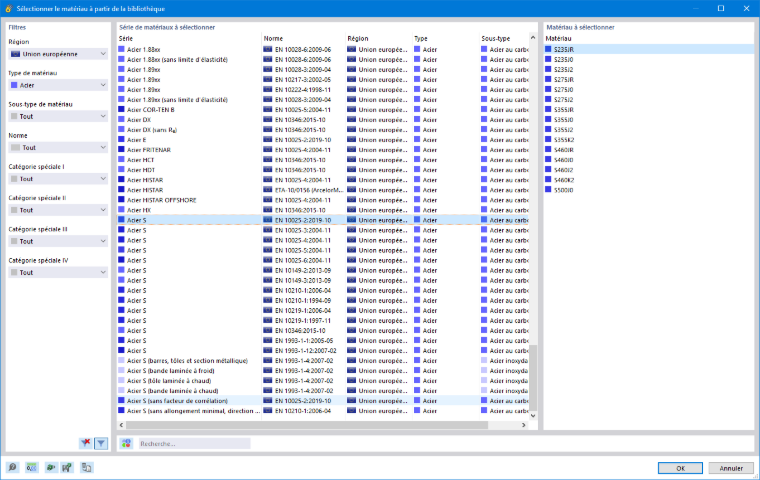The width and height of the screenshot is (760, 480).
Task: Sort by the Norme column header
Action: [x=303, y=38]
